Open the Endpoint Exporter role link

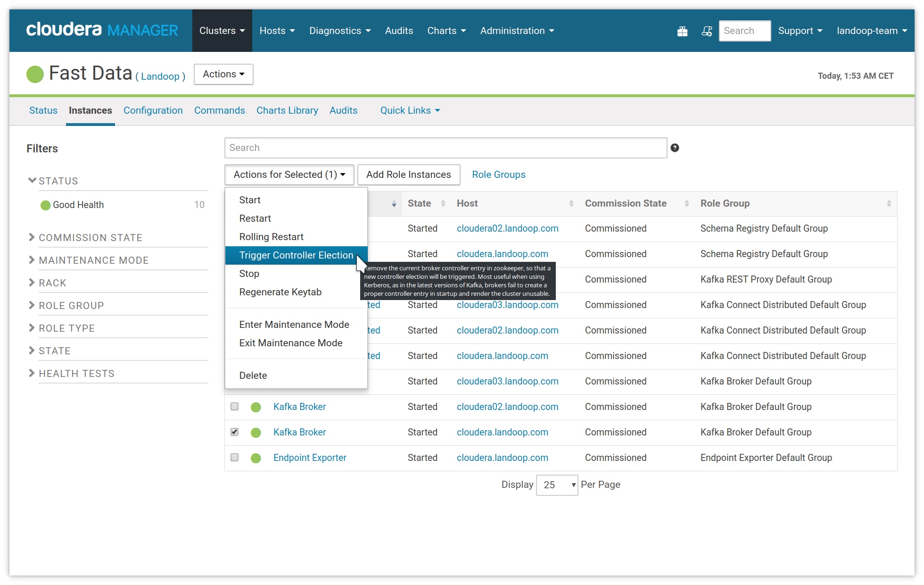click(310, 458)
